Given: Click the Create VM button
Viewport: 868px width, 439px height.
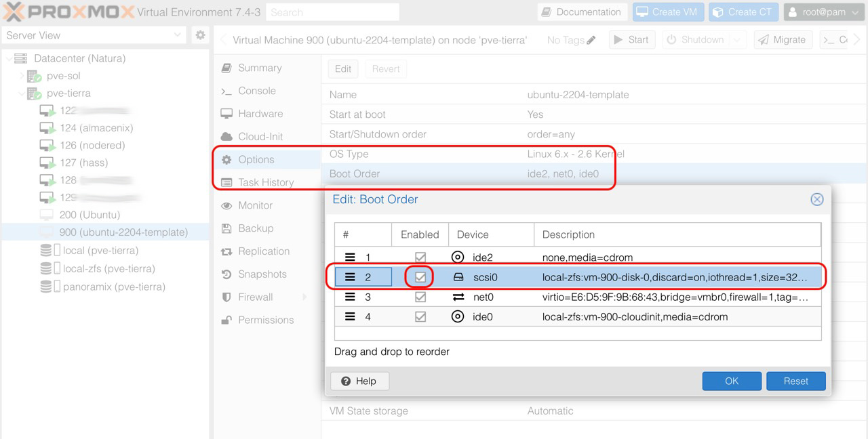Looking at the screenshot, I should 667,12.
